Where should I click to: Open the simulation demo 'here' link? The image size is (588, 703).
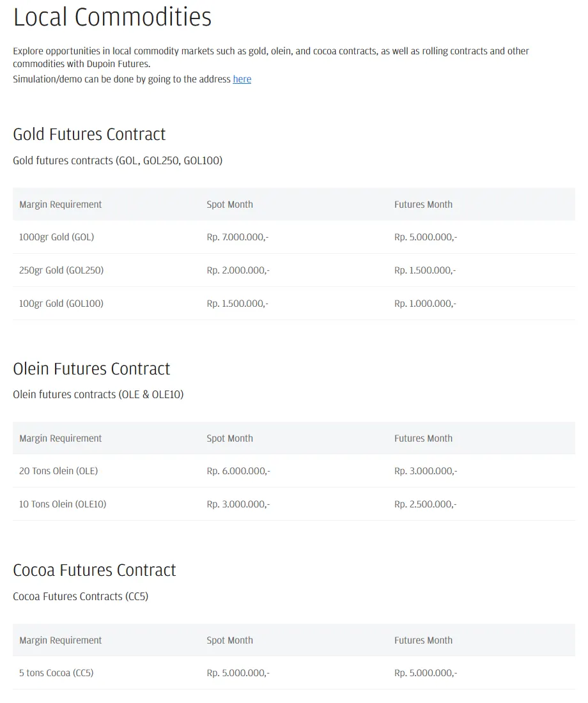(x=242, y=79)
